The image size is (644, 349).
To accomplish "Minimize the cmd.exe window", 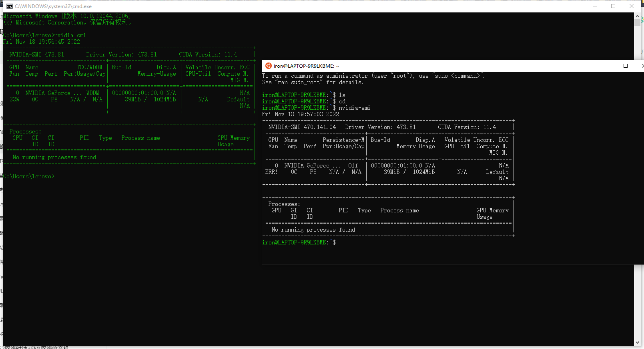I will [595, 6].
